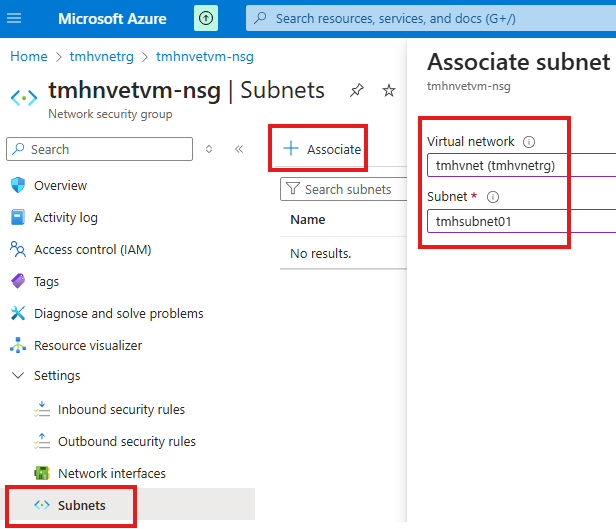The image size is (616, 529).
Task: Click the upgrade arrow icon in header
Action: [206, 18]
